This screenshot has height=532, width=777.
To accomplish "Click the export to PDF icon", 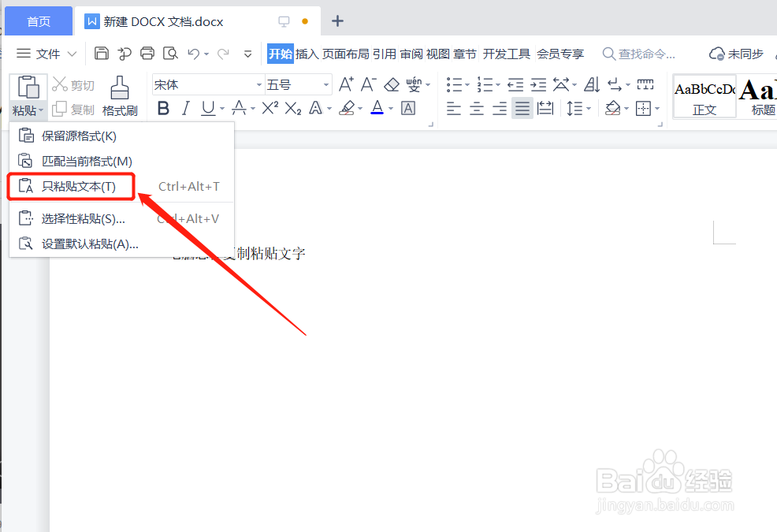I will click(x=125, y=53).
